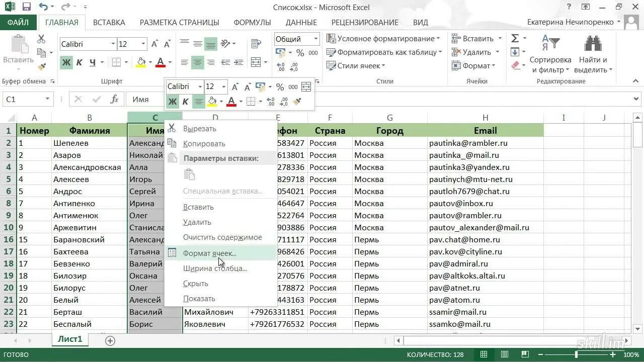Click the Insert Function (fx) icon
Screen dimensions: 644x362
[x=113, y=99]
